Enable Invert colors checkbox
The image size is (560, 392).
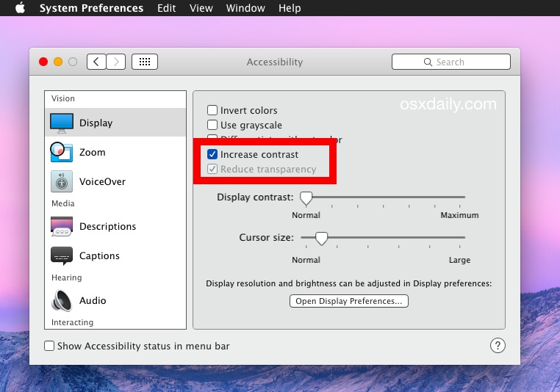click(x=212, y=110)
